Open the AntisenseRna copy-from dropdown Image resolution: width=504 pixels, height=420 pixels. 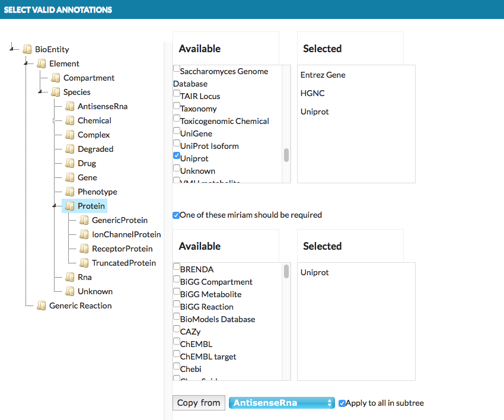[282, 403]
